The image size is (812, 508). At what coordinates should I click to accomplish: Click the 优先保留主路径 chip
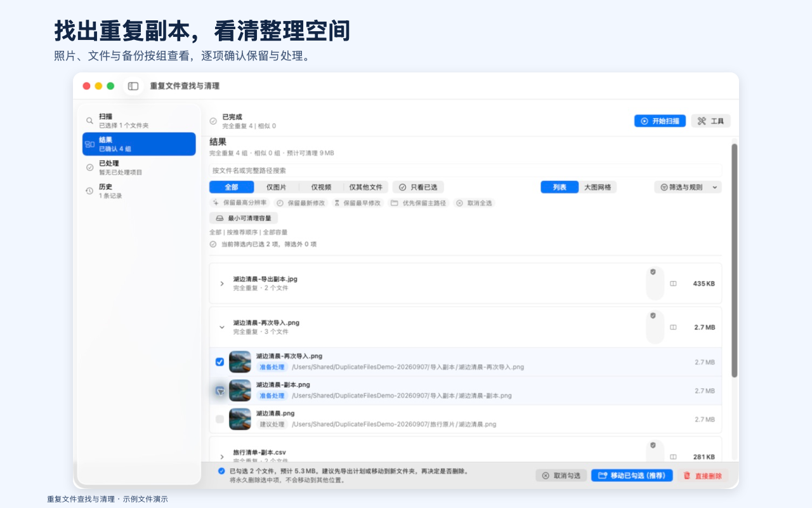click(419, 203)
